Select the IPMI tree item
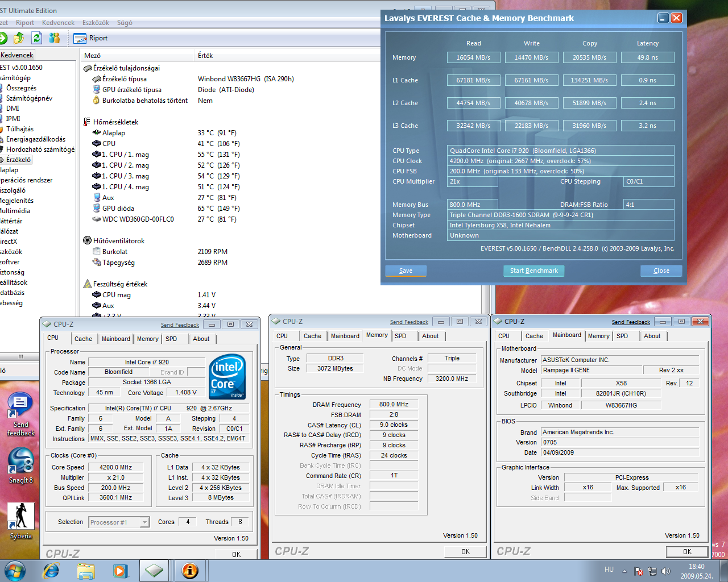The width and height of the screenshot is (728, 582). coord(13,119)
